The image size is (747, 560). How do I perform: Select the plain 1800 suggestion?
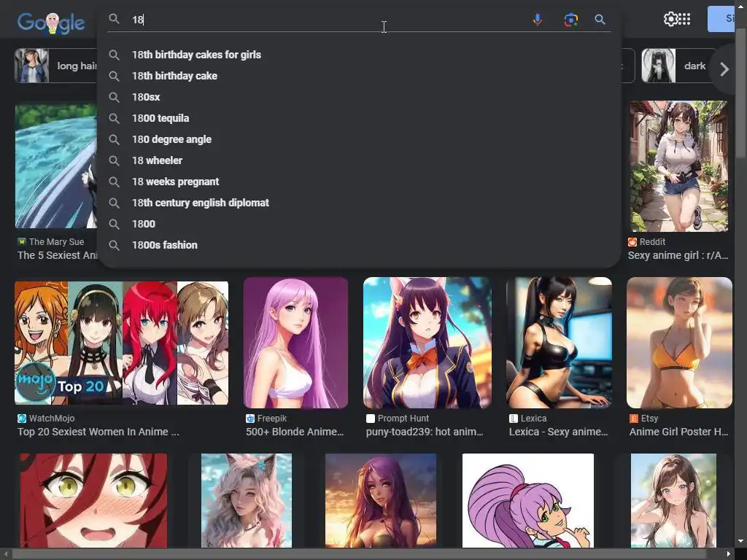point(359,224)
